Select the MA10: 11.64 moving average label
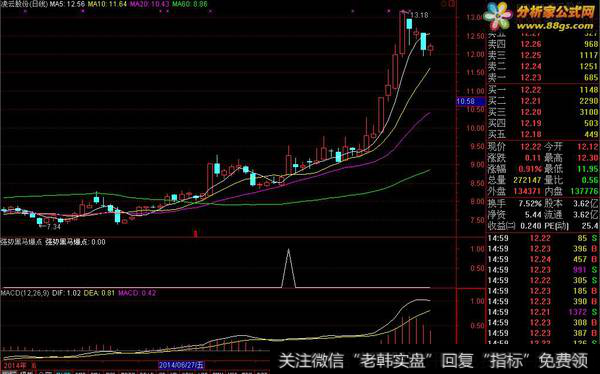600x374 pixels. (107, 4)
